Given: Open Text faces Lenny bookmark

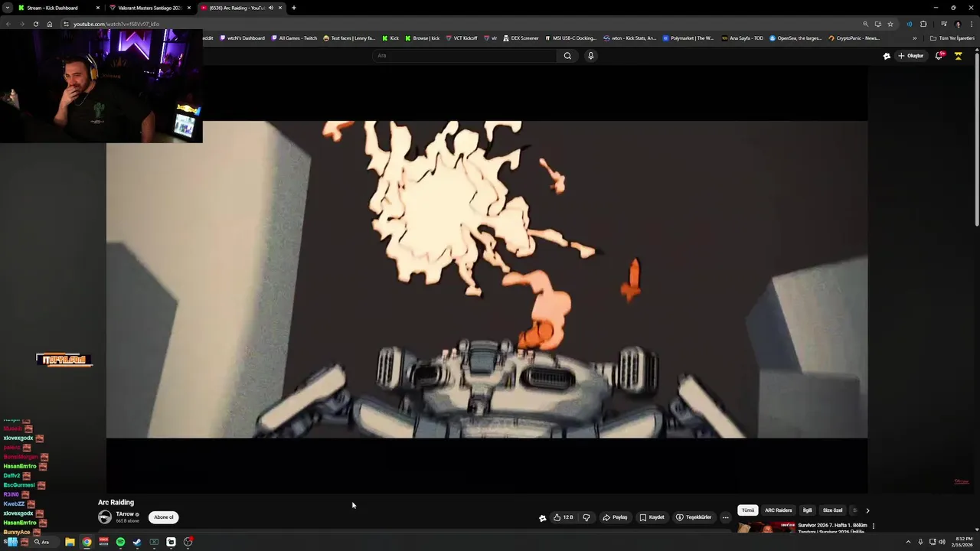Looking at the screenshot, I should (349, 38).
